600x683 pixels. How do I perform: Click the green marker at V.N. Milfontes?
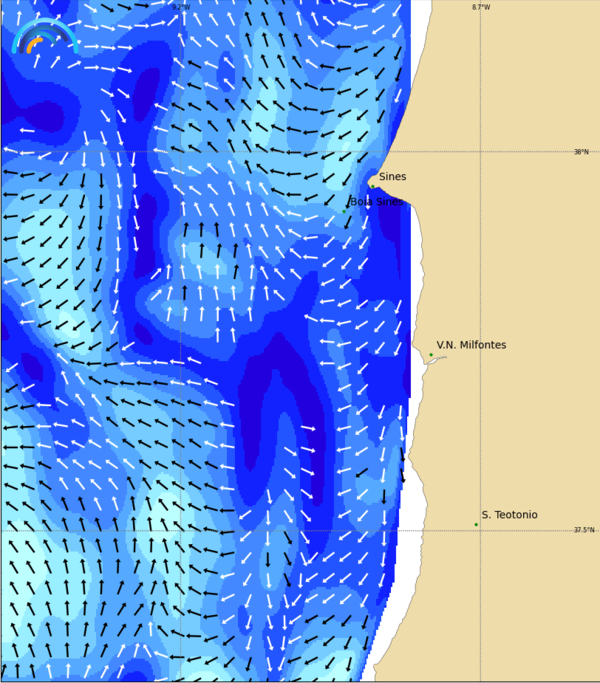[431, 355]
